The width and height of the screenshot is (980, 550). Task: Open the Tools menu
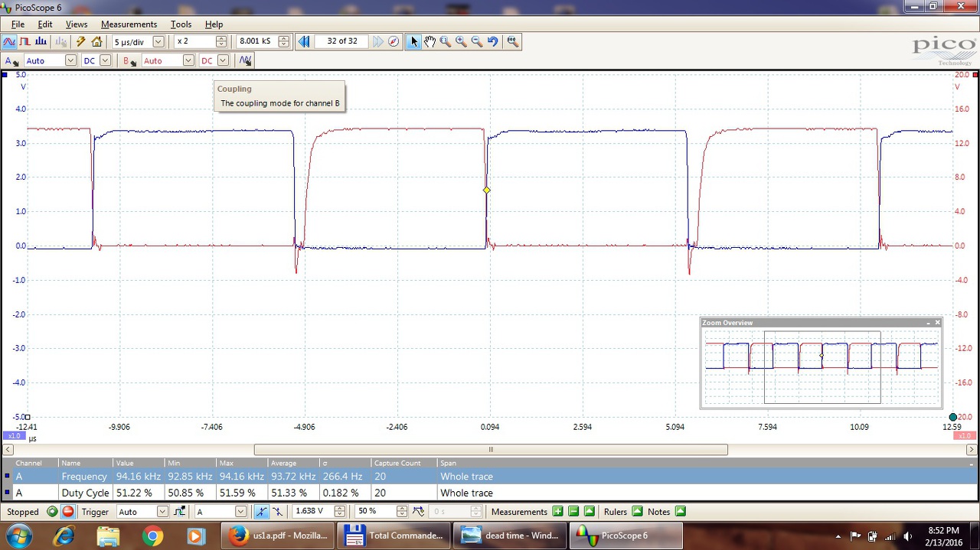181,24
